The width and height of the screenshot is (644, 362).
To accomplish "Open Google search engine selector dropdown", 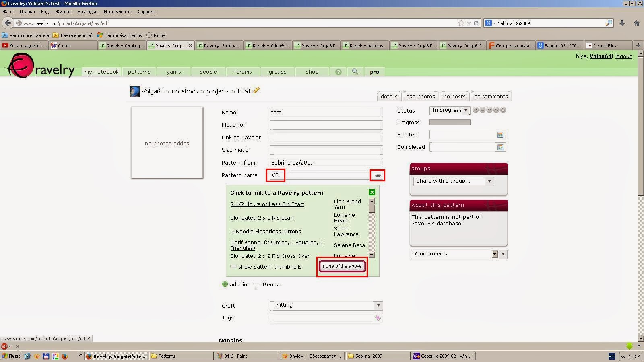I will coord(490,23).
